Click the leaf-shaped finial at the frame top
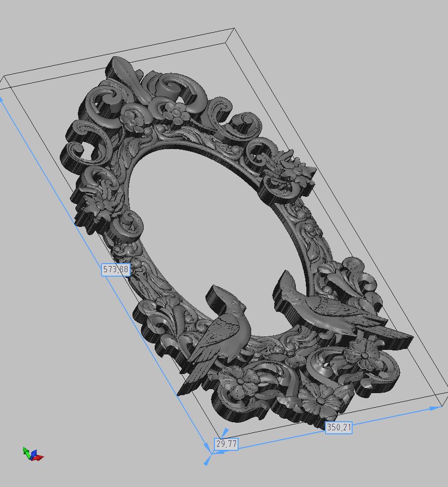The image size is (448, 487). tap(125, 75)
